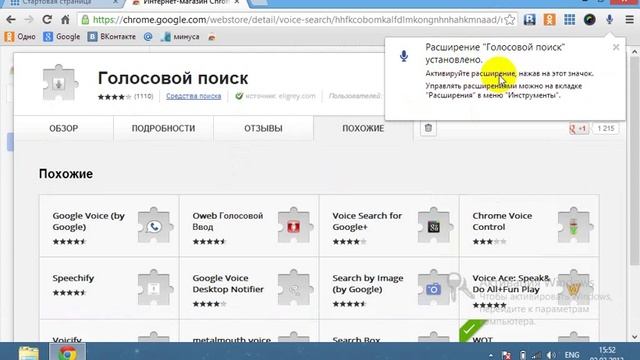The width and height of the screenshot is (640, 360).
Task: Open the Chrome Voice Control card
Action: (x=529, y=226)
